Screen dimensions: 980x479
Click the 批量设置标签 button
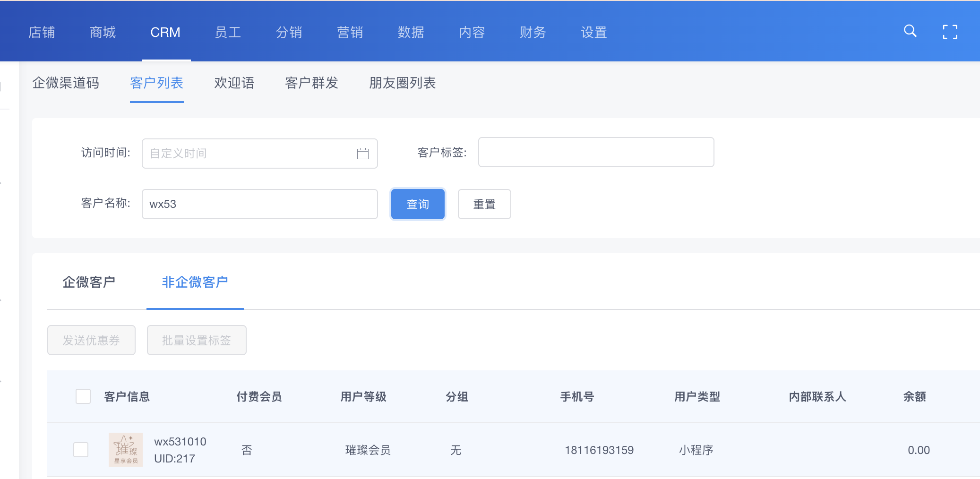click(x=197, y=340)
